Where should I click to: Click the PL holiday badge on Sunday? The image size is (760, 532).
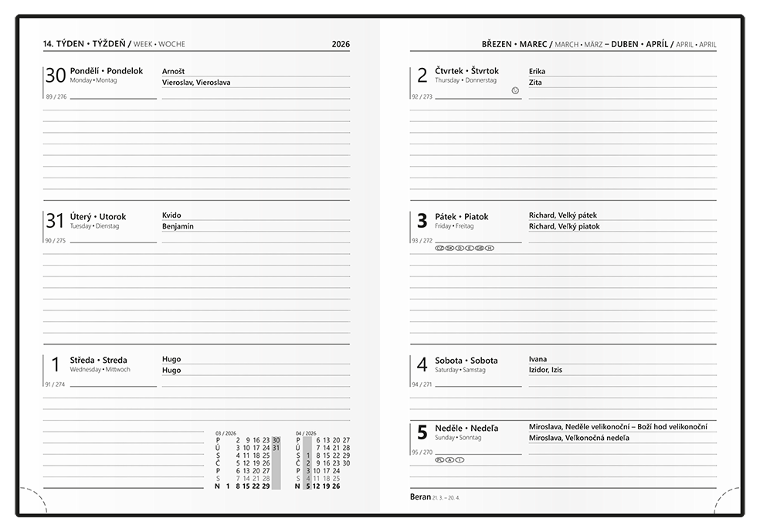[x=440, y=460]
